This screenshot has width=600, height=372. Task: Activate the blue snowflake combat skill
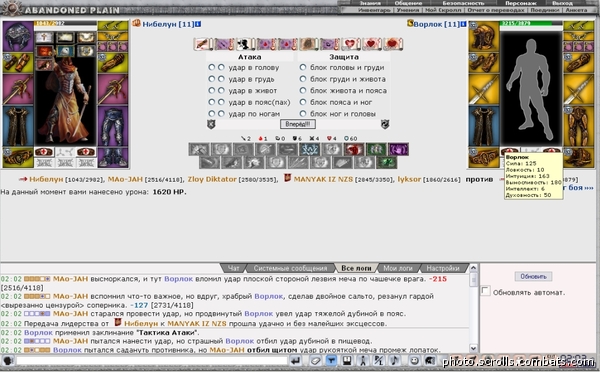pos(309,149)
